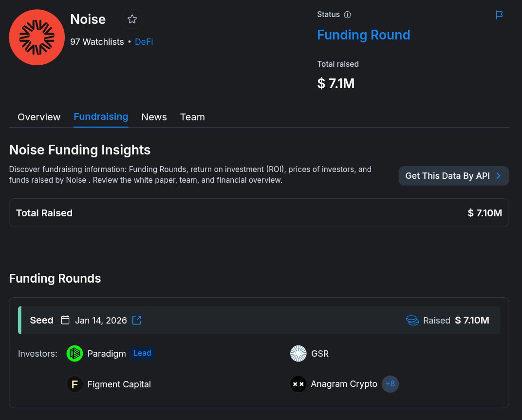
Task: Click the coins icon next to Raised
Action: pyautogui.click(x=412, y=320)
